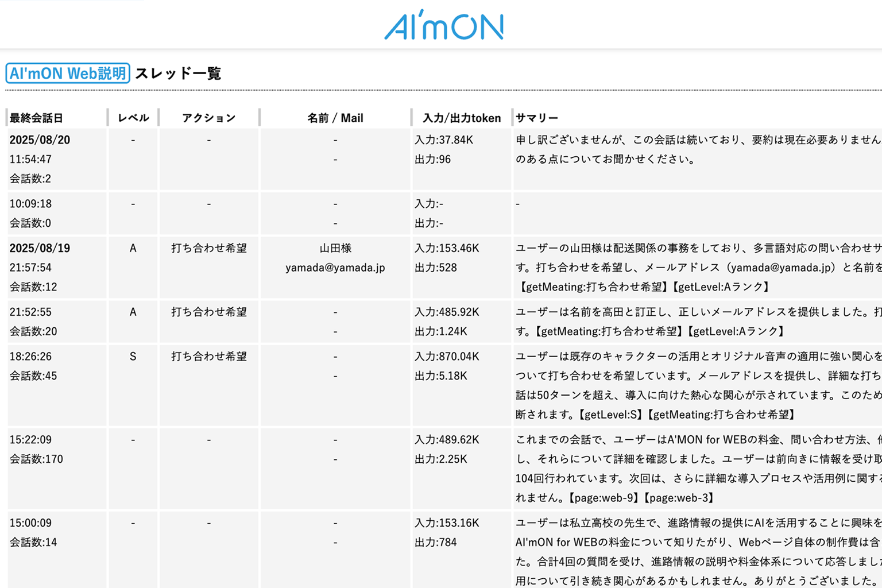Click the アクション column header
The image size is (882, 588).
(x=208, y=118)
